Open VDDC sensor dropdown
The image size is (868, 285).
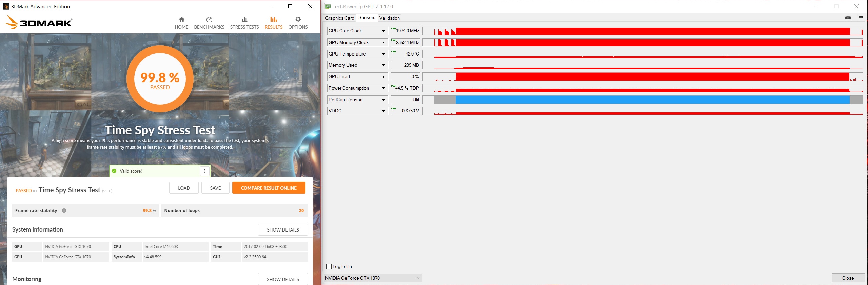click(383, 111)
